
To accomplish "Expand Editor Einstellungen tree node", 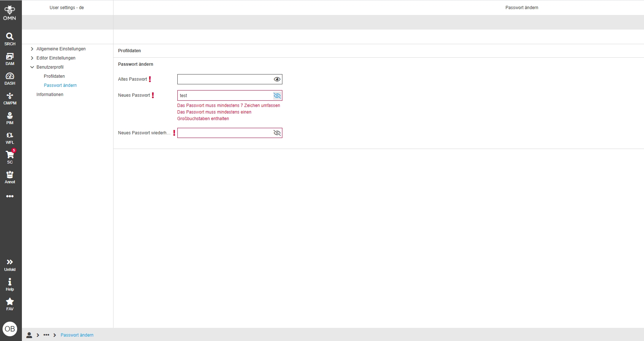I will point(32,58).
